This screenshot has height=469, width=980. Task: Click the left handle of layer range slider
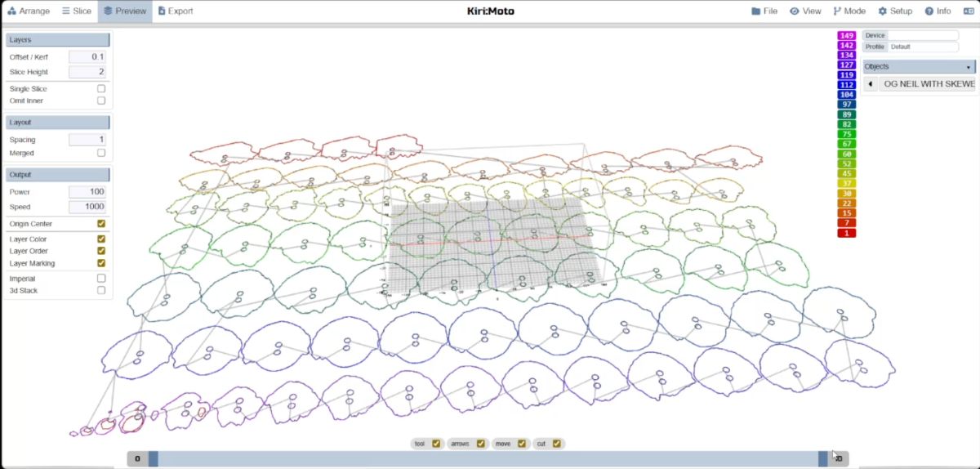pyautogui.click(x=153, y=459)
